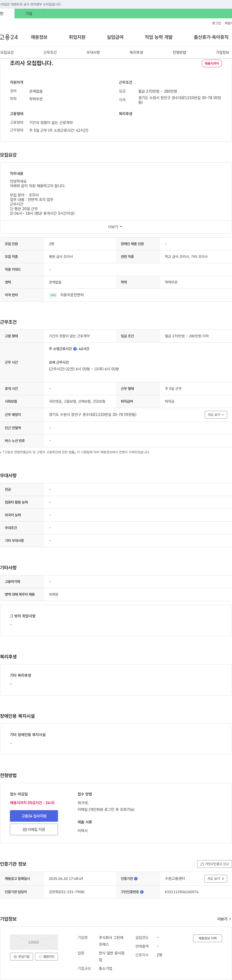Click the title 조리사 모집합니다.
The width and height of the screenshot is (232, 980).
[31, 63]
